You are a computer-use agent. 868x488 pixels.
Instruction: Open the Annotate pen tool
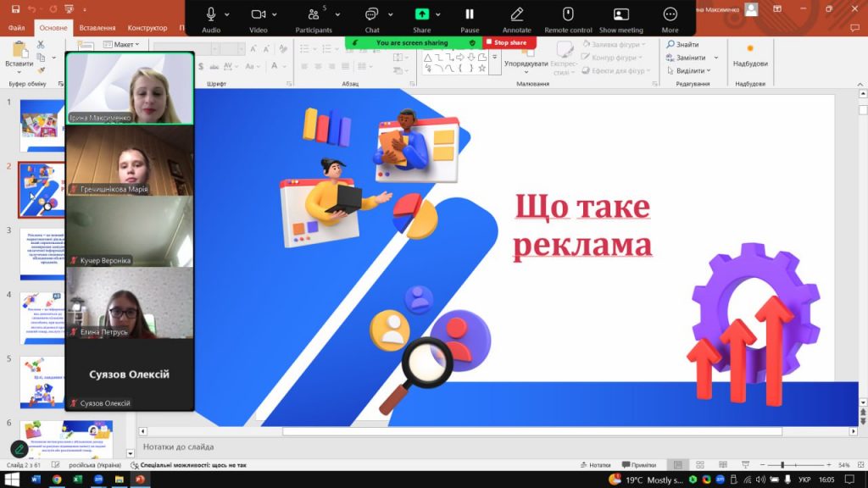point(516,14)
